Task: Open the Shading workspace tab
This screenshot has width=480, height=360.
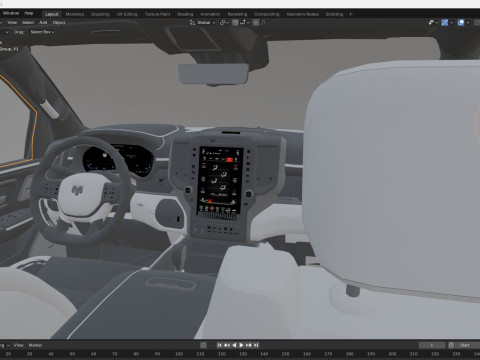Action: point(185,14)
